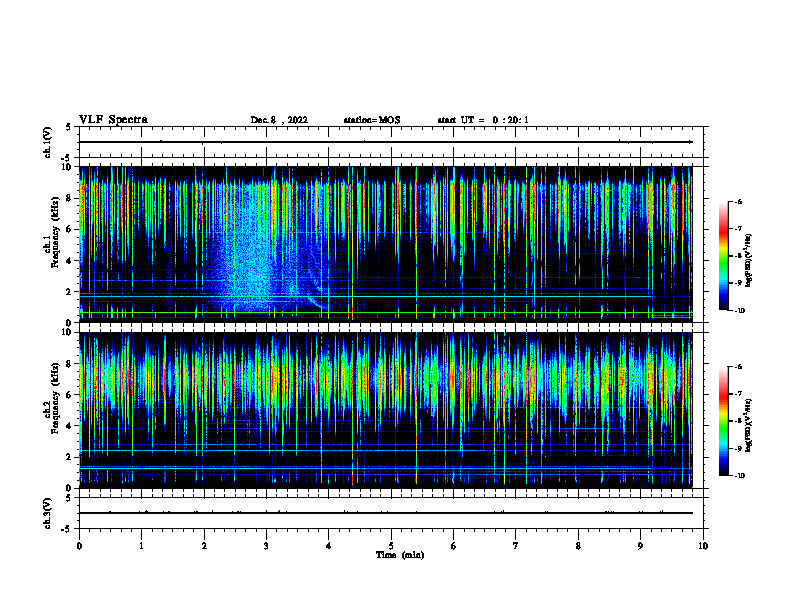The image size is (792, 612).
Task: Click the ch.2 frequency tick label '2'
Action: [x=69, y=457]
